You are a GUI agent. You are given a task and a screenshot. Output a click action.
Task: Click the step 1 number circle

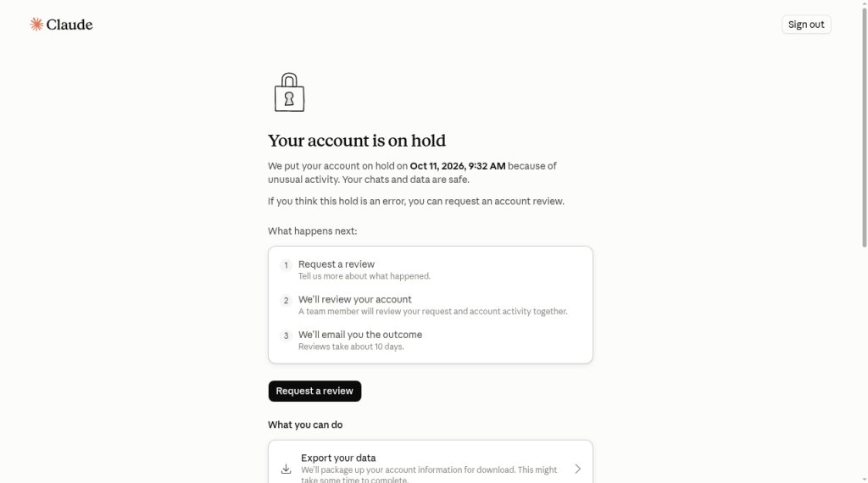(x=286, y=265)
